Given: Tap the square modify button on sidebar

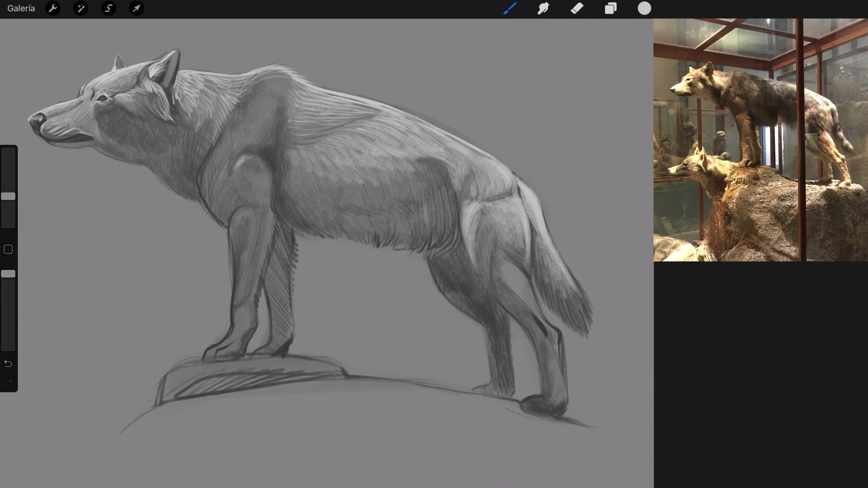Looking at the screenshot, I should click(x=8, y=250).
